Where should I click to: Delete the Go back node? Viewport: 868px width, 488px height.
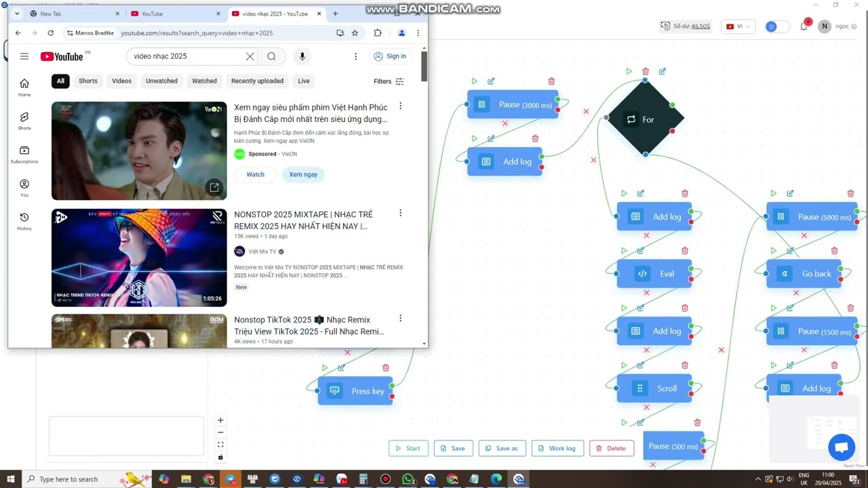834,251
